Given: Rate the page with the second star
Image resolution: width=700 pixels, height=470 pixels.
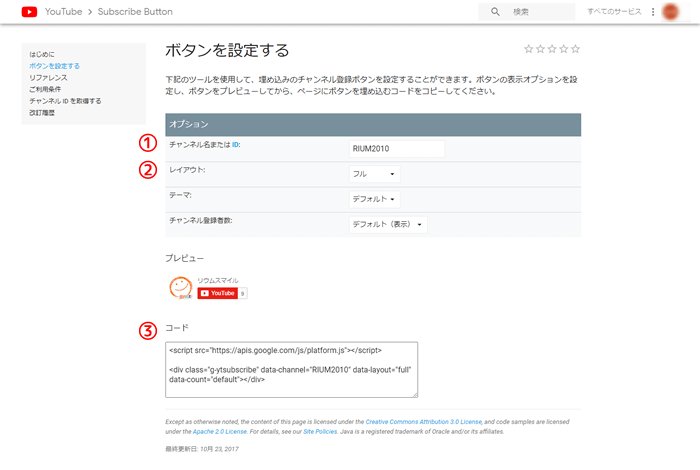Looking at the screenshot, I should point(540,49).
